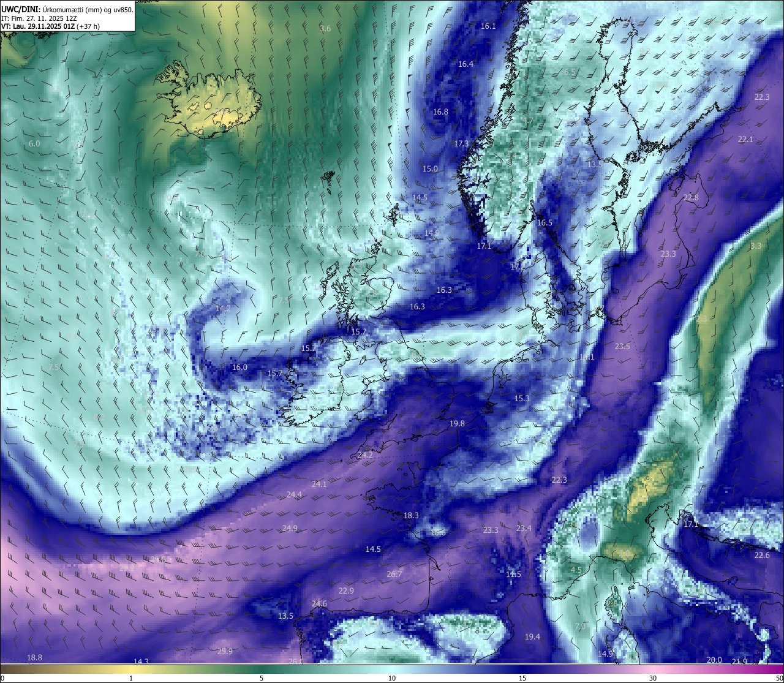Select the 23.5 value over Poland
This screenshot has width=784, height=683.
[622, 347]
